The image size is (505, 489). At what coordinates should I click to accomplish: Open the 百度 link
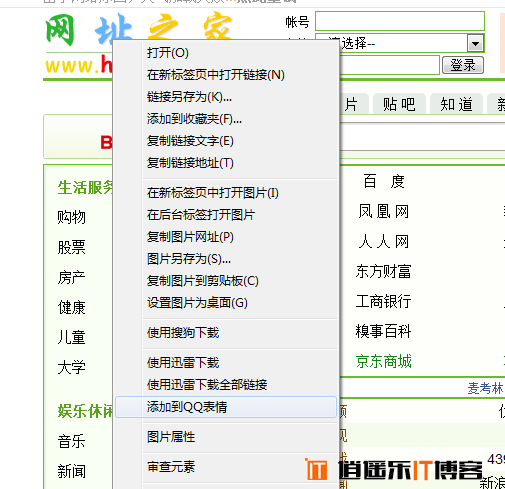click(x=384, y=182)
